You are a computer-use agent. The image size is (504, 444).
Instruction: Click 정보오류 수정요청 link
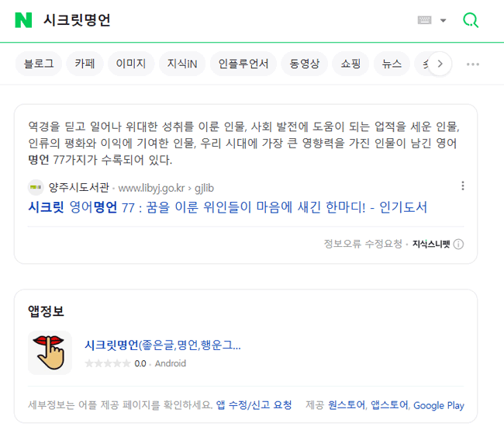(x=363, y=244)
